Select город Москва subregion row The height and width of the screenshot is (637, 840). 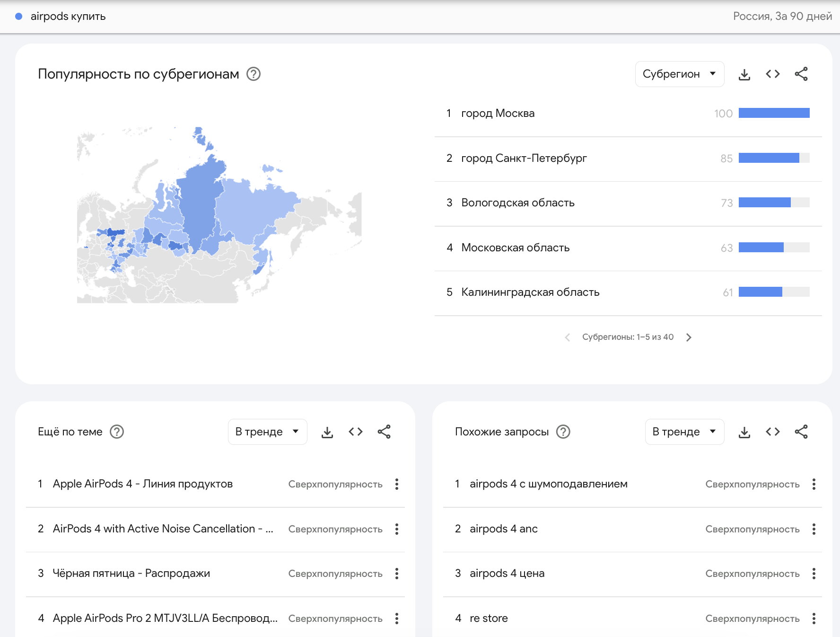[628, 114]
